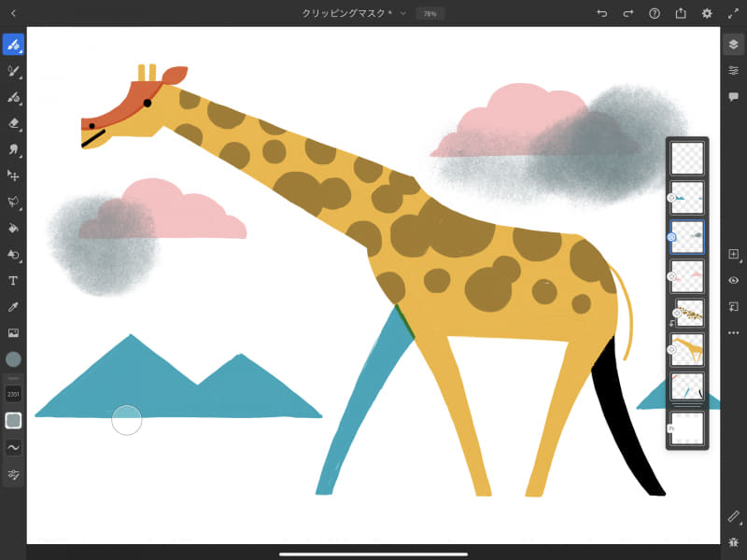Select the Vector Brushes tool
The height and width of the screenshot is (560, 747).
coord(13,98)
